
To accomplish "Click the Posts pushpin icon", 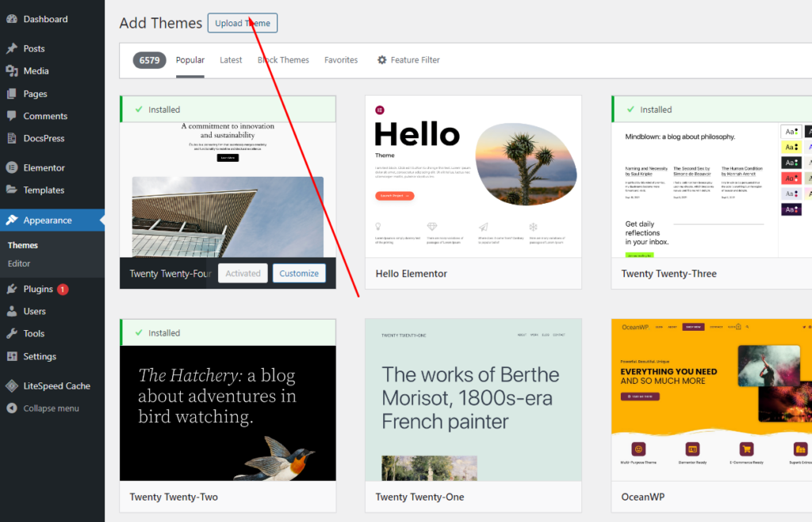I will point(12,48).
